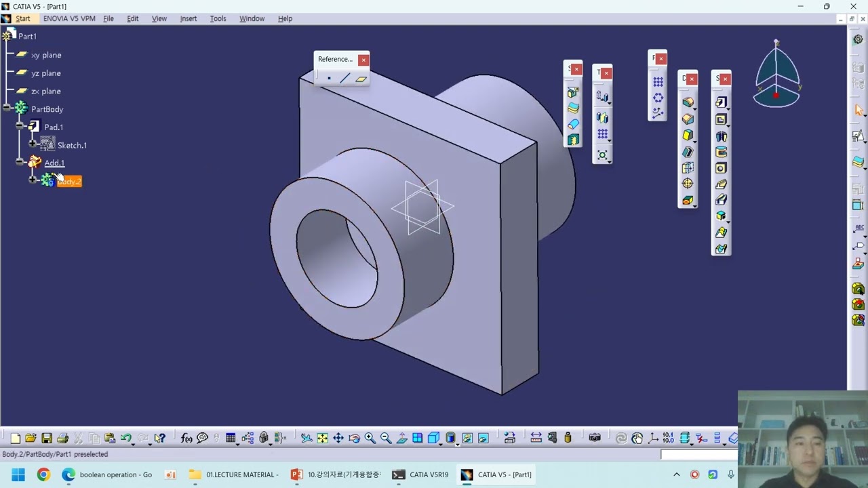
Task: Select the yz plane in tree
Action: (46, 73)
